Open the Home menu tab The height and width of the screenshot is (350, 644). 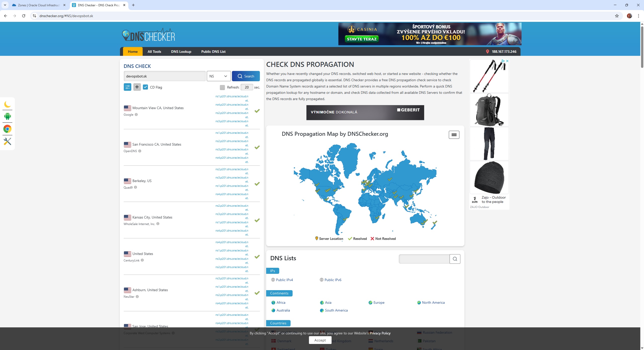pos(133,52)
